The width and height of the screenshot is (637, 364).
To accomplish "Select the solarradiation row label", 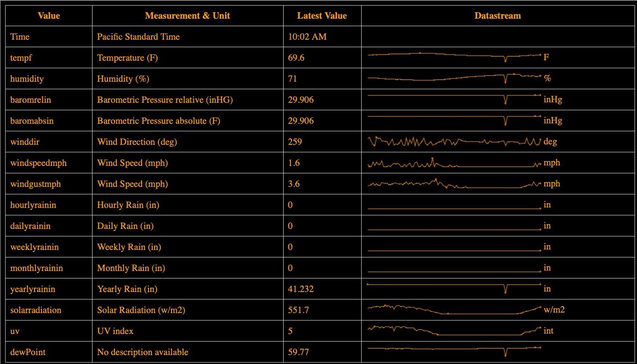I will click(x=36, y=310).
